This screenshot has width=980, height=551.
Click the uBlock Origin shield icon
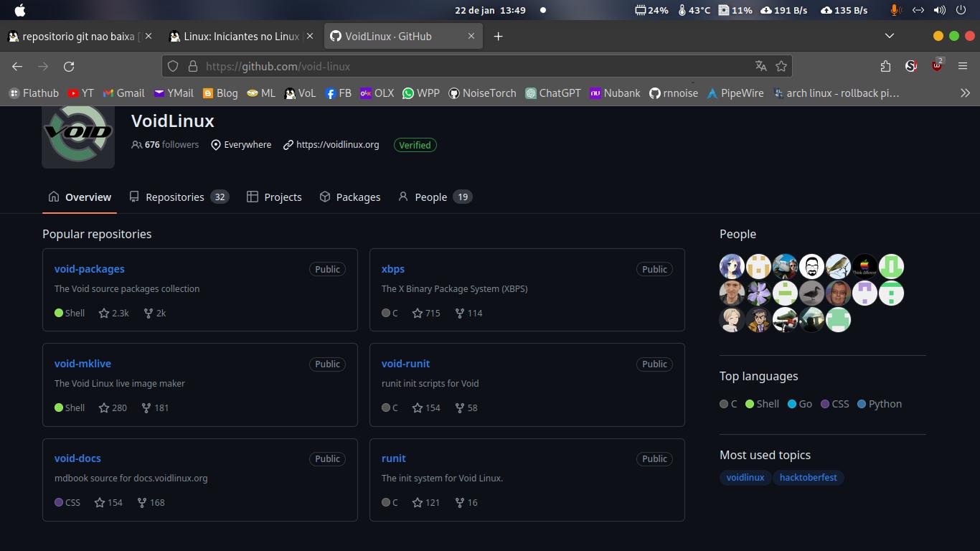(937, 65)
